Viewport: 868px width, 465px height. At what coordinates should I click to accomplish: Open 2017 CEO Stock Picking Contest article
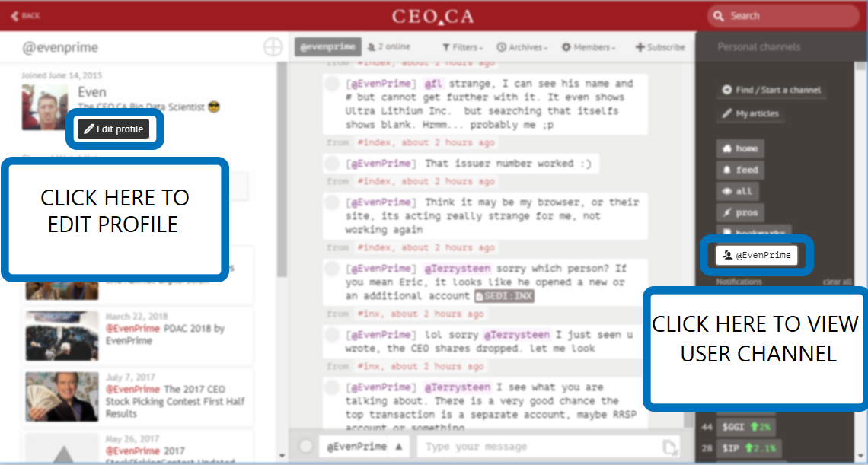pyautogui.click(x=175, y=401)
